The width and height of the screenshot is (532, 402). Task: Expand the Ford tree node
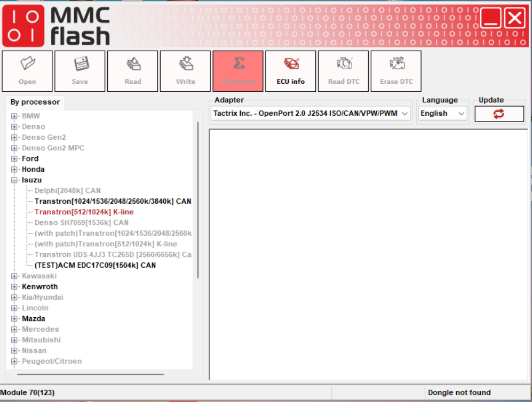point(14,159)
